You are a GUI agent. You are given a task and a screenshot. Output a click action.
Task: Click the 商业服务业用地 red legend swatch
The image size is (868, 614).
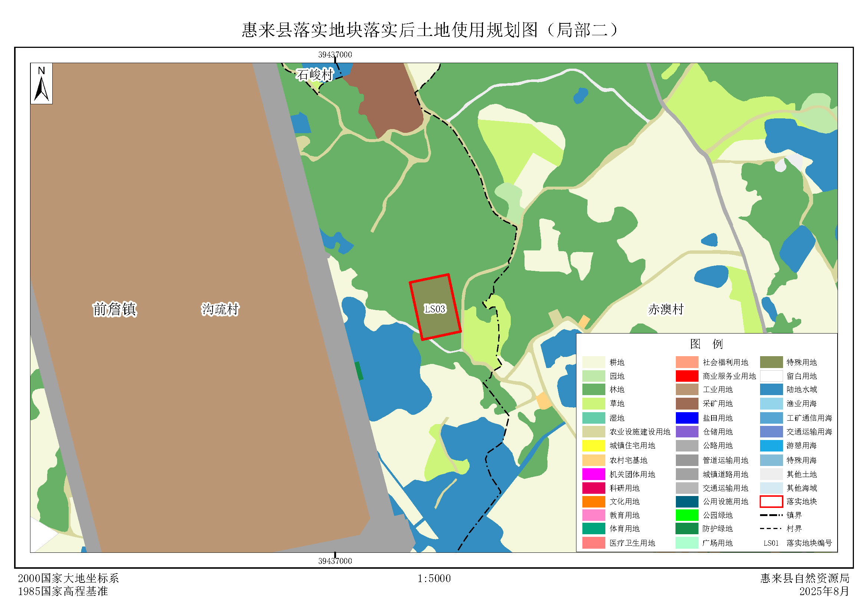687,376
